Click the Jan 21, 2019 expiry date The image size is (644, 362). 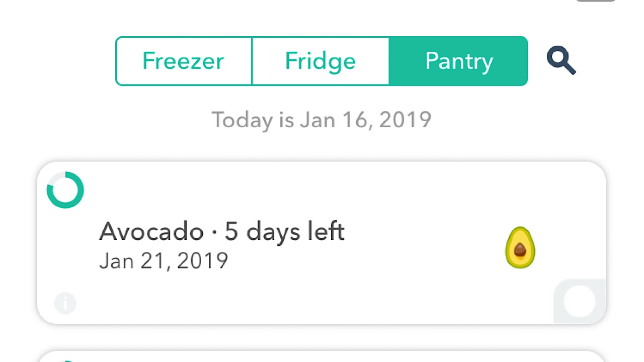[164, 261]
